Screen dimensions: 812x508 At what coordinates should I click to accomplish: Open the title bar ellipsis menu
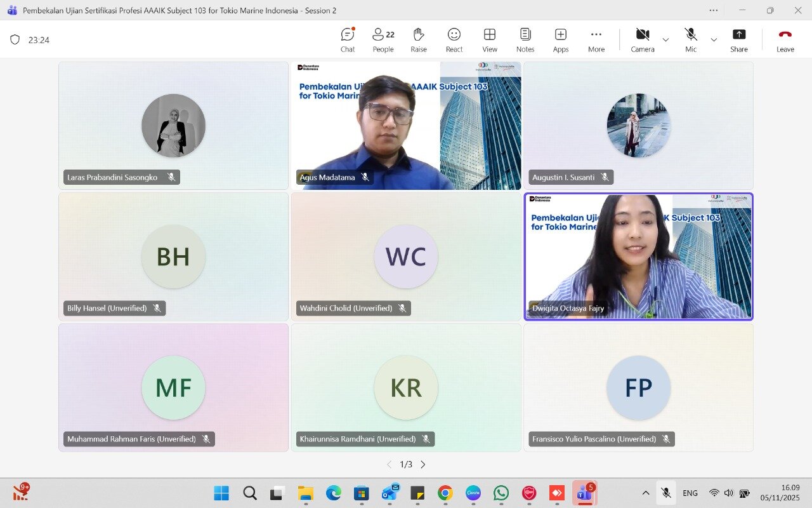click(714, 10)
